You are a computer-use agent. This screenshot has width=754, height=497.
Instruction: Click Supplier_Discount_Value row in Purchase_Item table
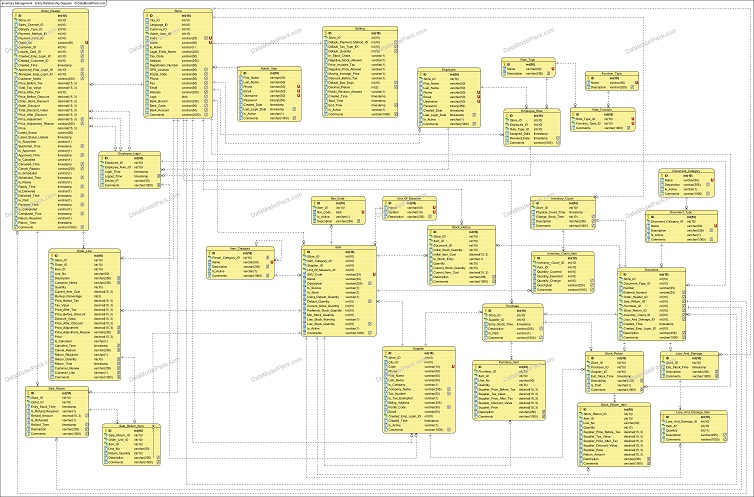point(509,403)
